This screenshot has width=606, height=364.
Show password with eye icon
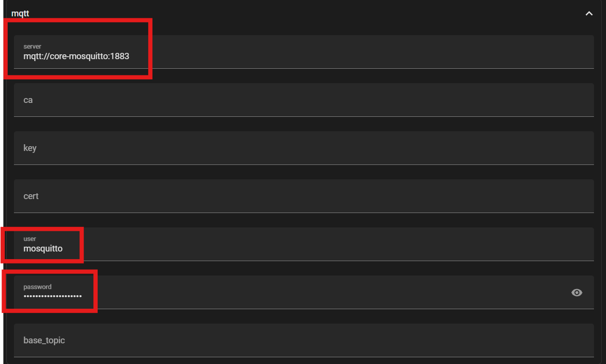(x=577, y=292)
